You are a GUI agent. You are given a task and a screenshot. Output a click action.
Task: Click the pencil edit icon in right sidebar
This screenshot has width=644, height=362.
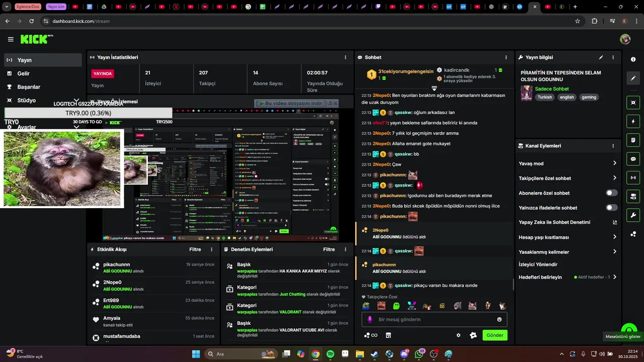(x=633, y=78)
